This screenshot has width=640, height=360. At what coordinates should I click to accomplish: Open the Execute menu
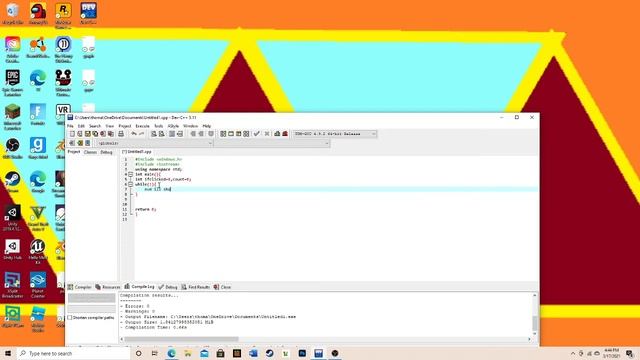coord(142,126)
